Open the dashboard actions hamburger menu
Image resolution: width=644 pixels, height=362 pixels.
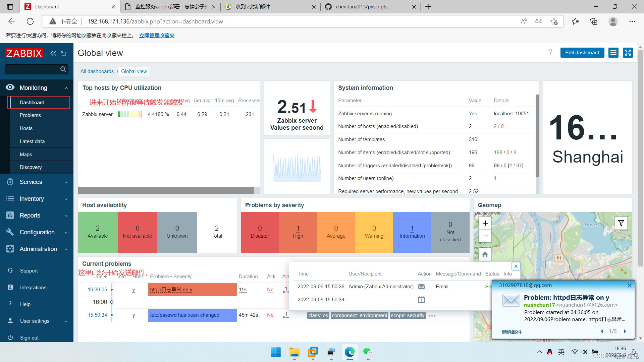coord(613,53)
